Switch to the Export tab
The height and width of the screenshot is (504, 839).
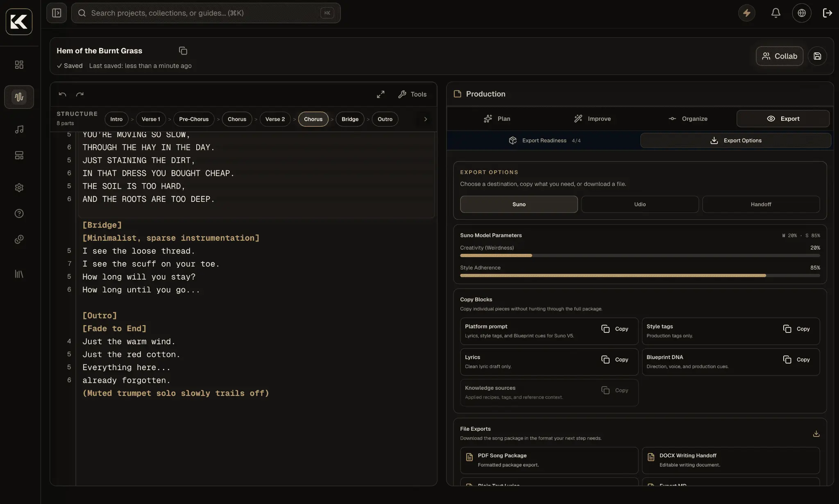pyautogui.click(x=783, y=119)
